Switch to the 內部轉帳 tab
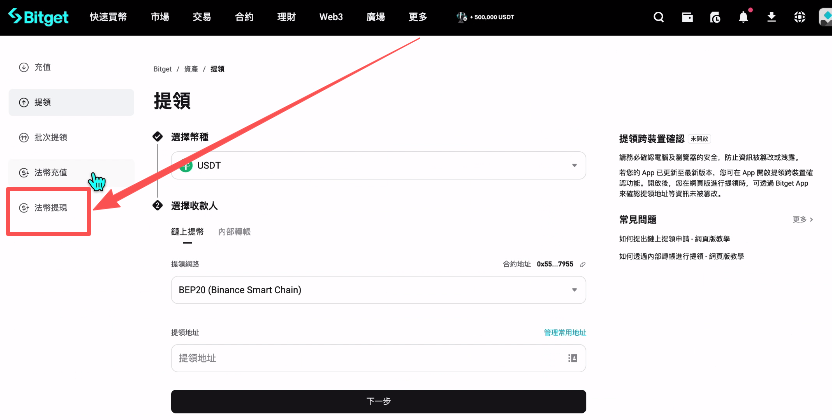832x420 pixels. click(x=234, y=232)
